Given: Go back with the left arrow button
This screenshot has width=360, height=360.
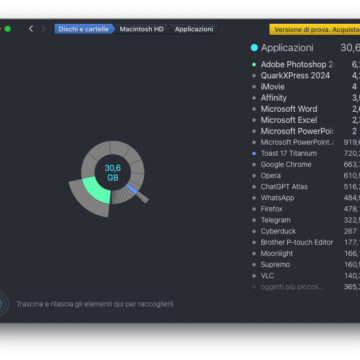Looking at the screenshot, I should 31,29.
